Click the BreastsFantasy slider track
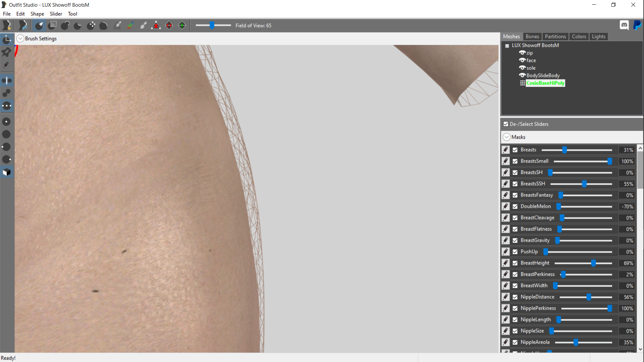 coord(585,195)
